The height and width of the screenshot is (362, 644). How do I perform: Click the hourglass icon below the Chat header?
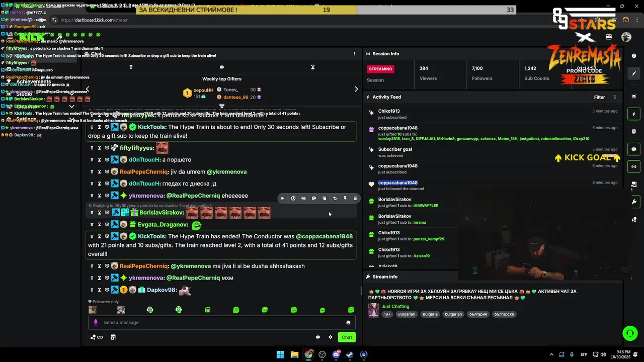coord(312,67)
